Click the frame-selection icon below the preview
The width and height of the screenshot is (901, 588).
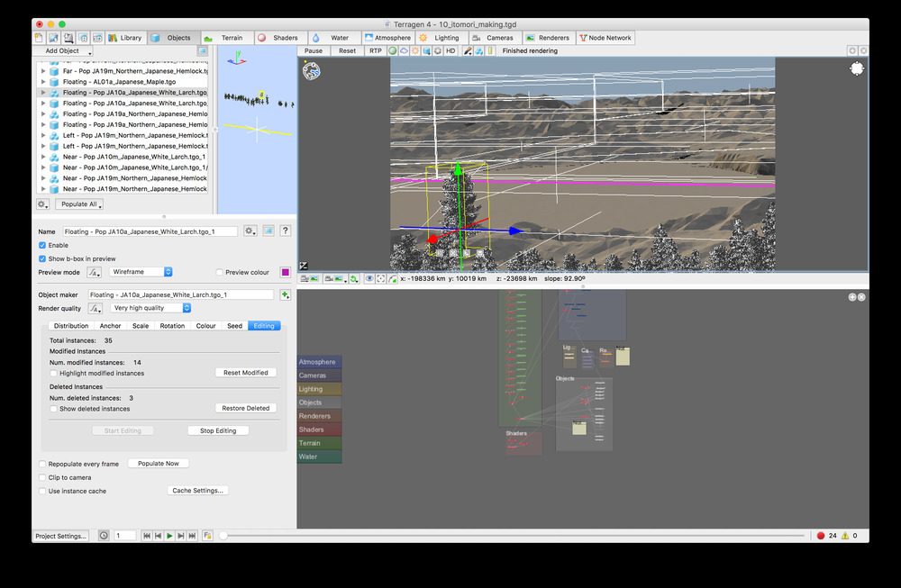(380, 278)
